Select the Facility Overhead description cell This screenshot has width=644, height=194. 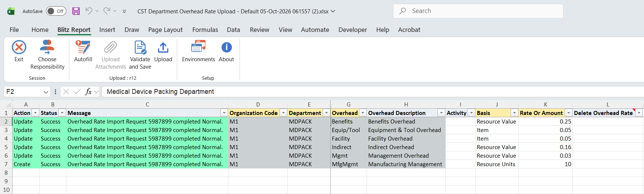(x=406, y=138)
